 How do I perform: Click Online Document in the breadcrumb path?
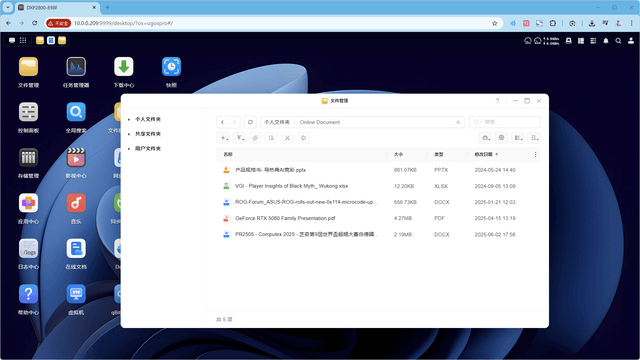(320, 122)
